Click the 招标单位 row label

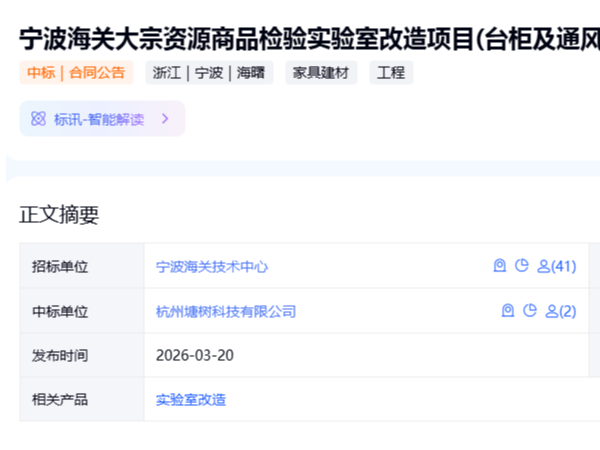pyautogui.click(x=60, y=267)
